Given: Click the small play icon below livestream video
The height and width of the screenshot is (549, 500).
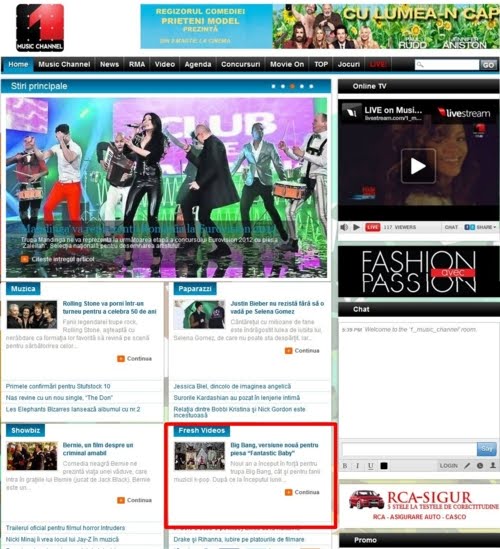Looking at the screenshot, I should (356, 227).
